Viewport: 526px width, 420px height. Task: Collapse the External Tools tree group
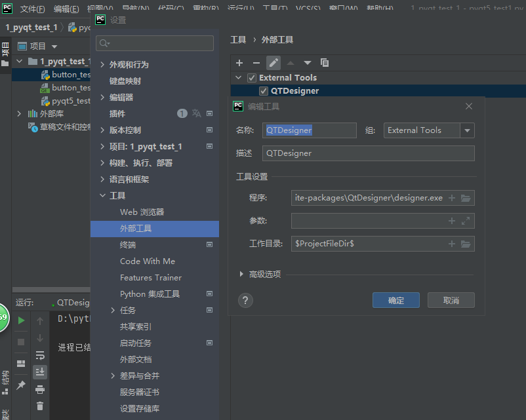[x=239, y=78]
